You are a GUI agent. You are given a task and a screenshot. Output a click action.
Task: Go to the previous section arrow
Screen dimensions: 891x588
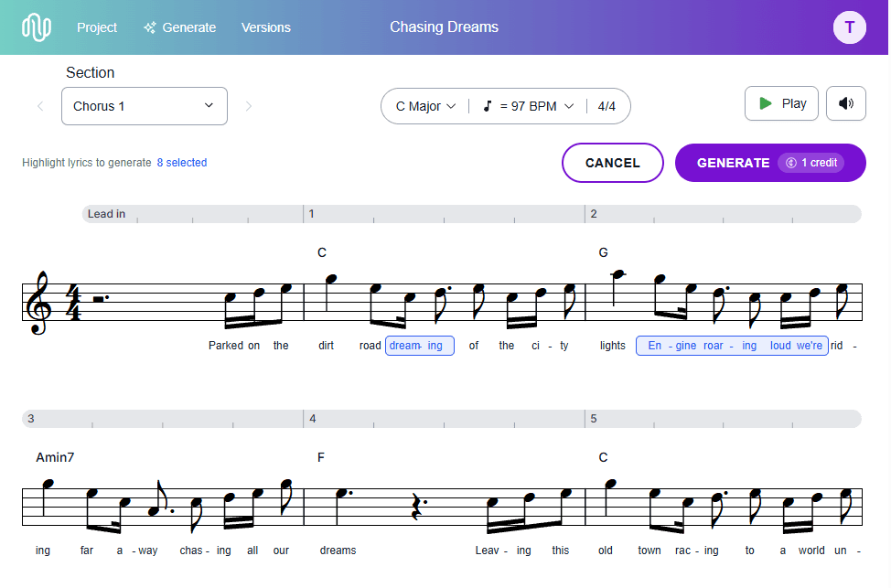coord(40,106)
